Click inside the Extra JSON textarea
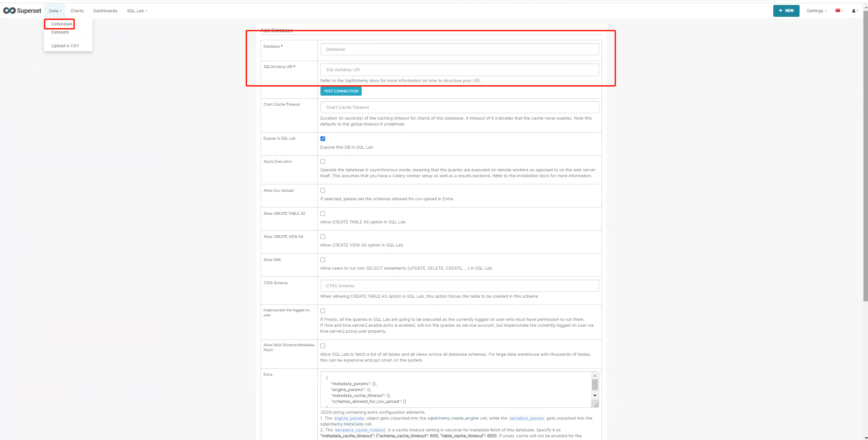This screenshot has width=868, height=440. pos(456,390)
